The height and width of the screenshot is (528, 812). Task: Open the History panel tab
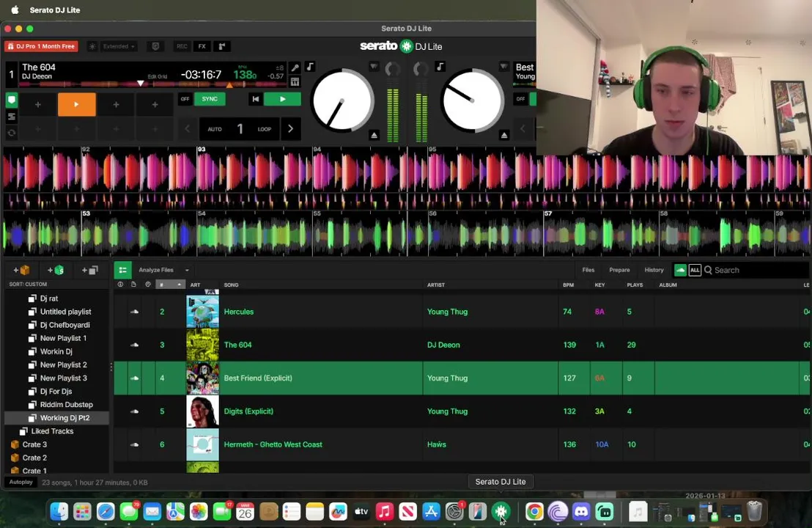(x=654, y=270)
